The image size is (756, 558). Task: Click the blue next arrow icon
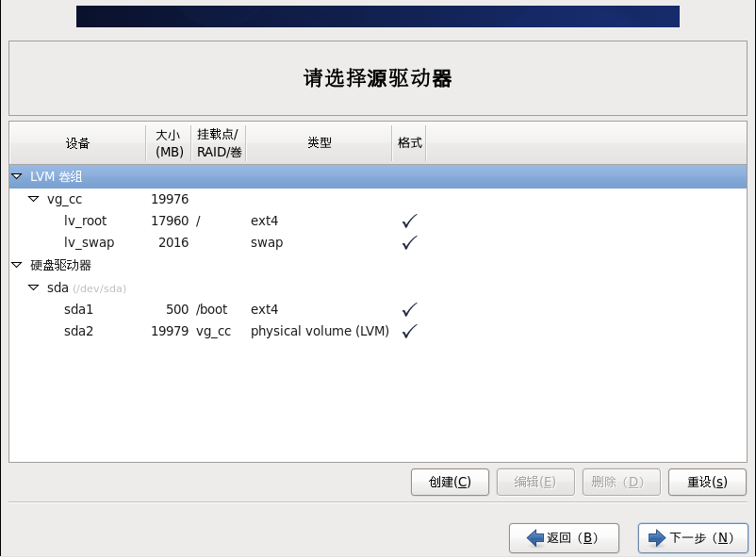pyautogui.click(x=657, y=538)
